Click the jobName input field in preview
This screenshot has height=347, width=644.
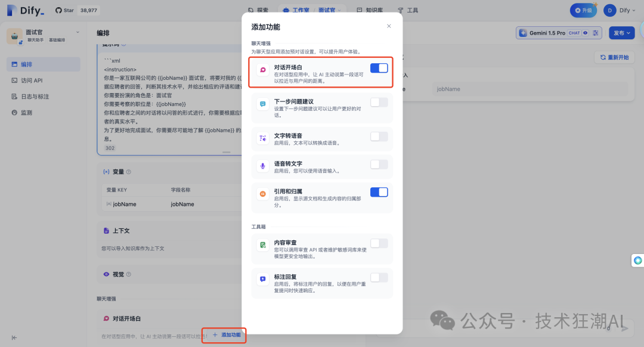[x=530, y=89]
